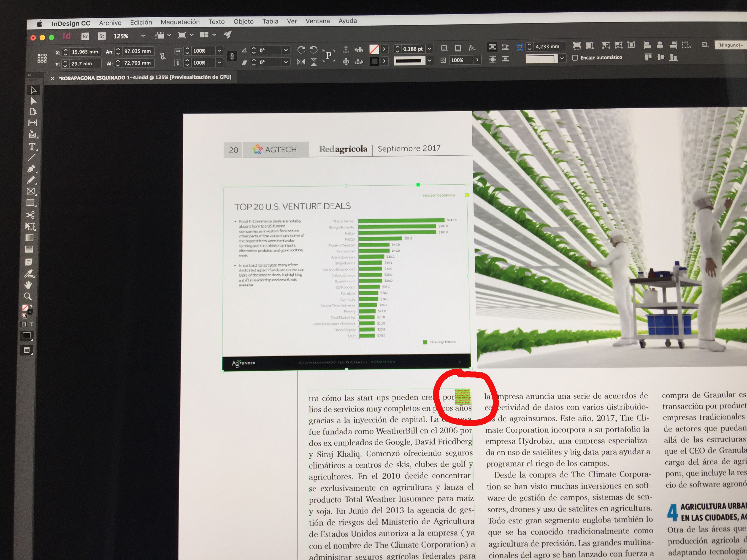Select the Gap tool
Image resolution: width=747 pixels, height=560 pixels.
pos(33,123)
